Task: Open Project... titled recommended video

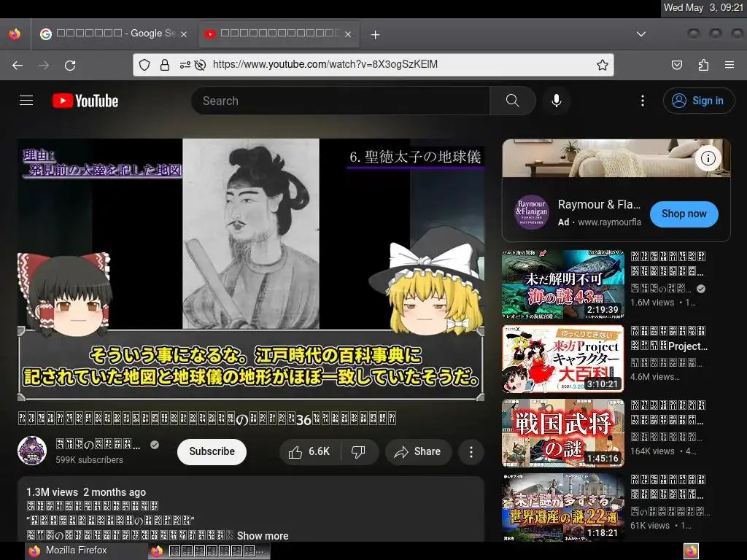Action: (x=669, y=338)
